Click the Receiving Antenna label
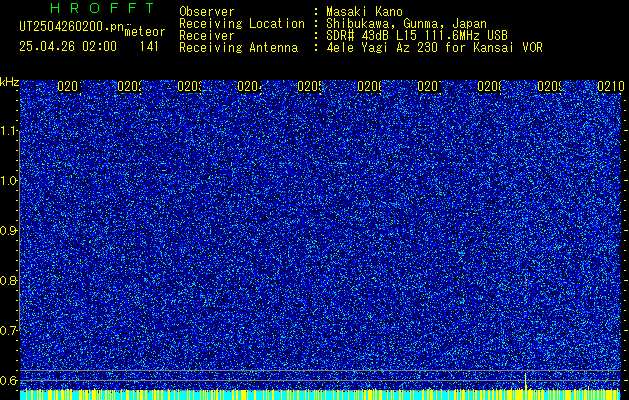Screen dimensions: 629x400 tap(238, 48)
